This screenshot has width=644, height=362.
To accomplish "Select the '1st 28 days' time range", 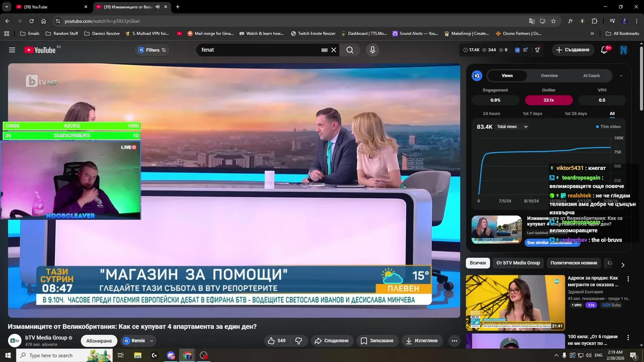I will pos(576,114).
